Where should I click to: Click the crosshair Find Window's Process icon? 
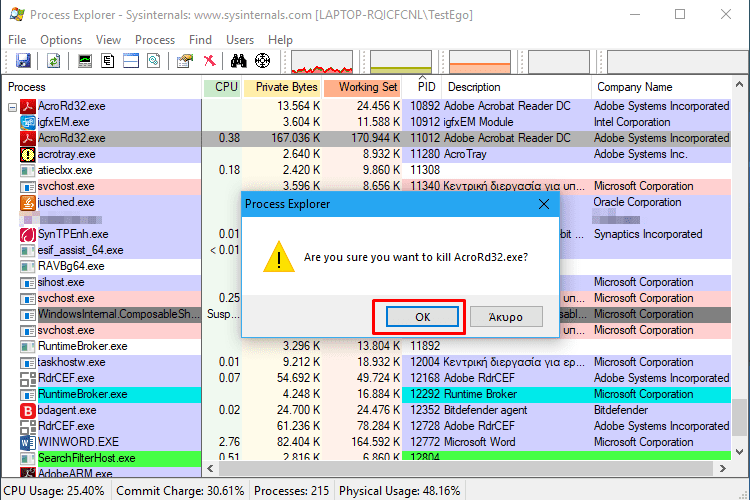point(262,61)
